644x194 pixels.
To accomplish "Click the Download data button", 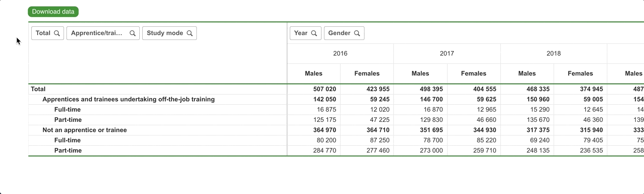I will coord(53,12).
